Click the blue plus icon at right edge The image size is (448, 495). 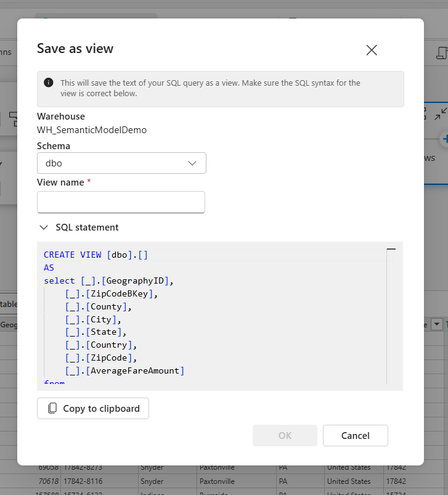tap(444, 139)
